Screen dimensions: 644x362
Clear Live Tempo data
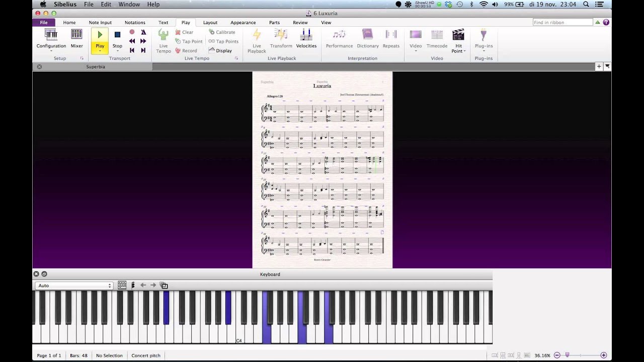pyautogui.click(x=184, y=32)
